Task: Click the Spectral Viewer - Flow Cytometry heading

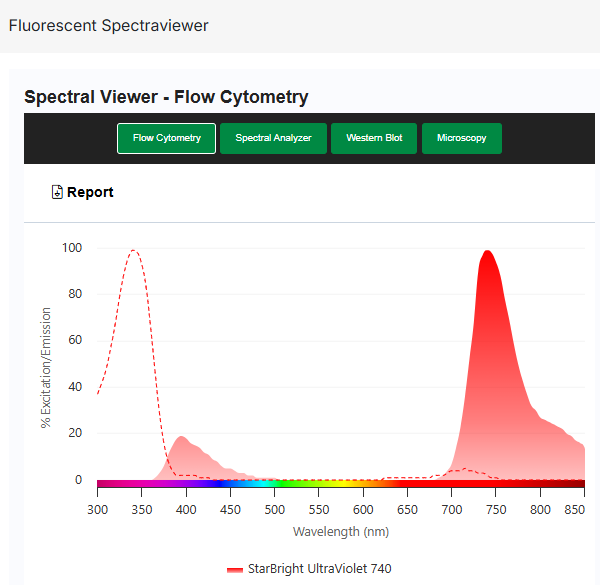Action: [x=166, y=97]
